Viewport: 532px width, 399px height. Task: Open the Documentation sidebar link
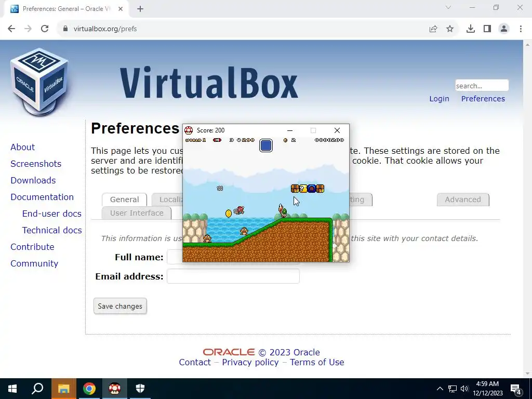tap(42, 197)
